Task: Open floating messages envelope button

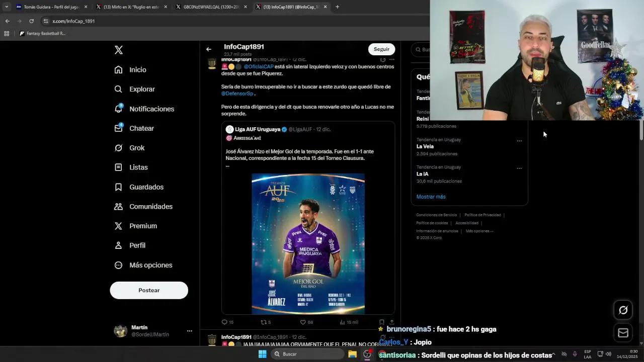Action: [x=623, y=333]
